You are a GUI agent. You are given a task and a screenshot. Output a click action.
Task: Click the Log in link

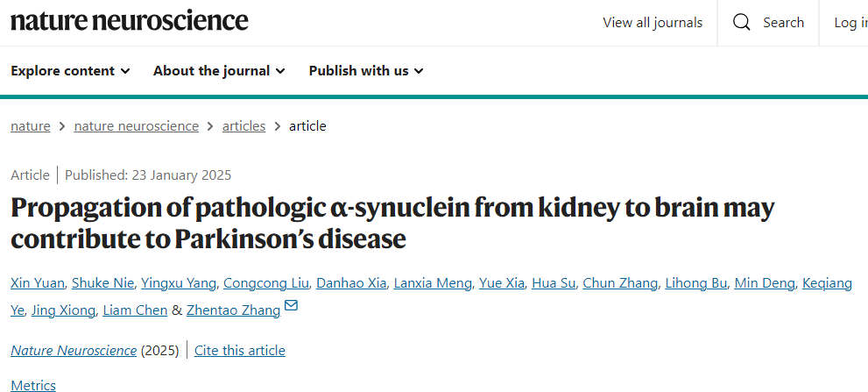coord(850,23)
